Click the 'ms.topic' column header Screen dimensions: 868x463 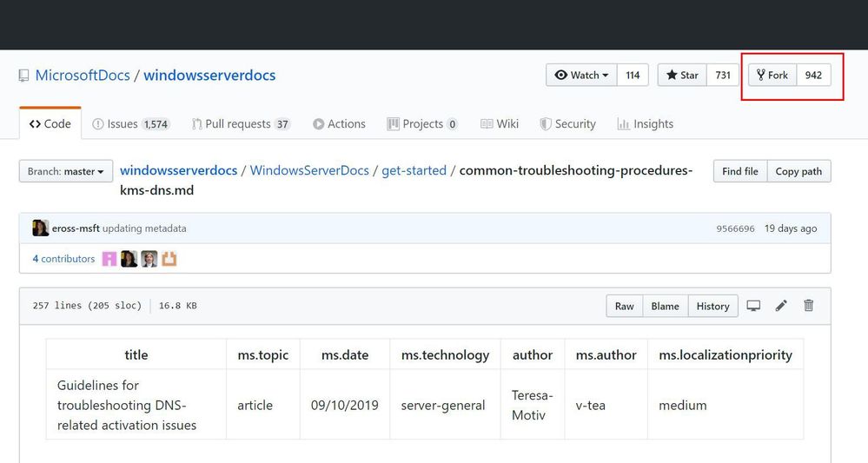(263, 354)
